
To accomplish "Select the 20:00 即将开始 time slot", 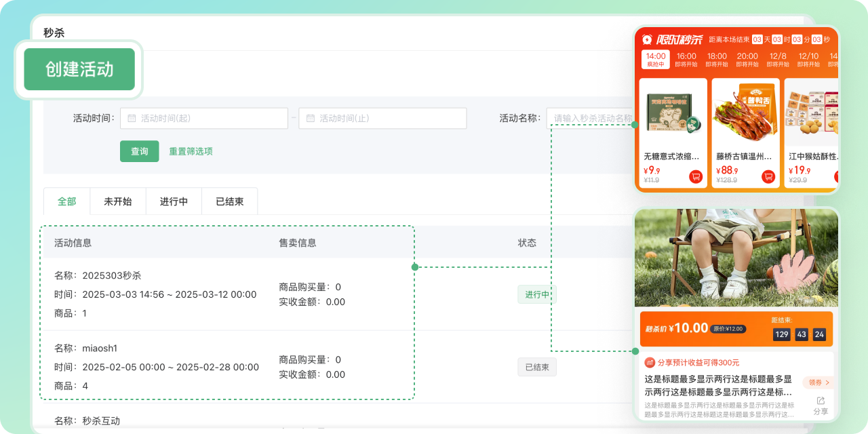I will point(747,60).
